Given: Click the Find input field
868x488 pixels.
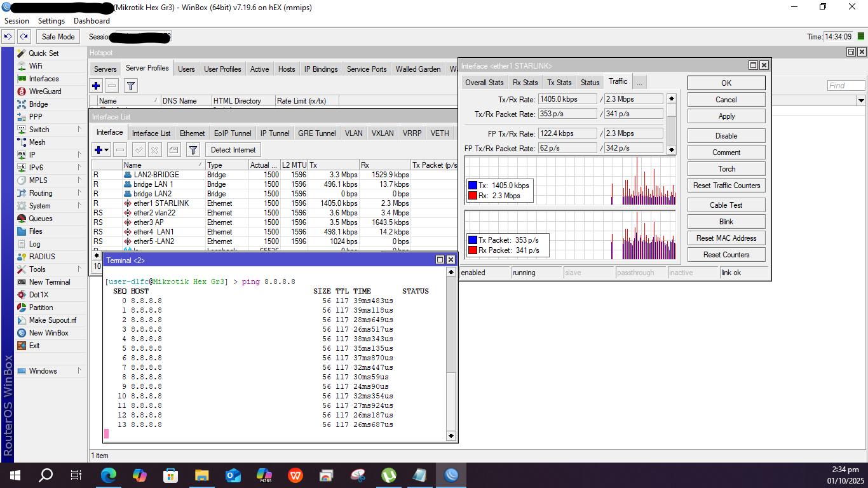Looking at the screenshot, I should click(x=846, y=85).
